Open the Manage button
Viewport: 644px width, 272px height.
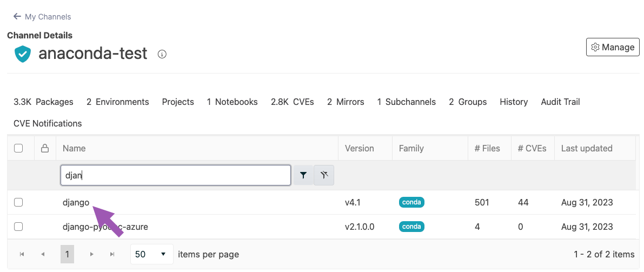coord(613,47)
